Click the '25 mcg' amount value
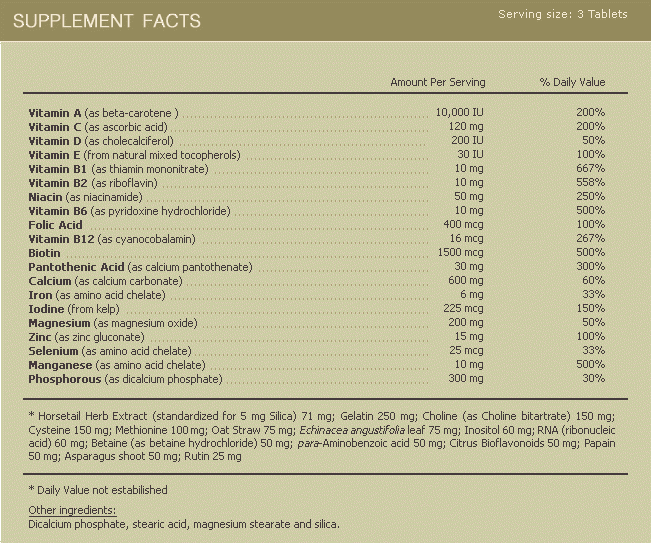Screen dimensions: 651x543 click(x=466, y=351)
